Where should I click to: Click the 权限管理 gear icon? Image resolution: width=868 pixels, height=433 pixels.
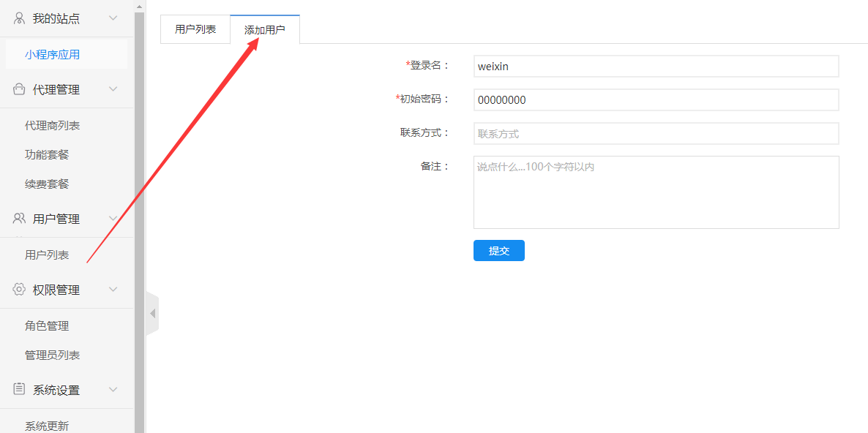(x=19, y=289)
